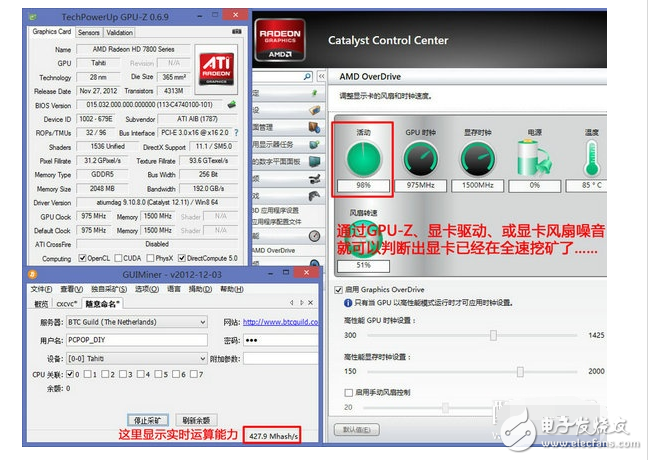Click the BIOS save chip icon
Image resolution: width=648 pixels, height=460 pixels.
coord(232,104)
